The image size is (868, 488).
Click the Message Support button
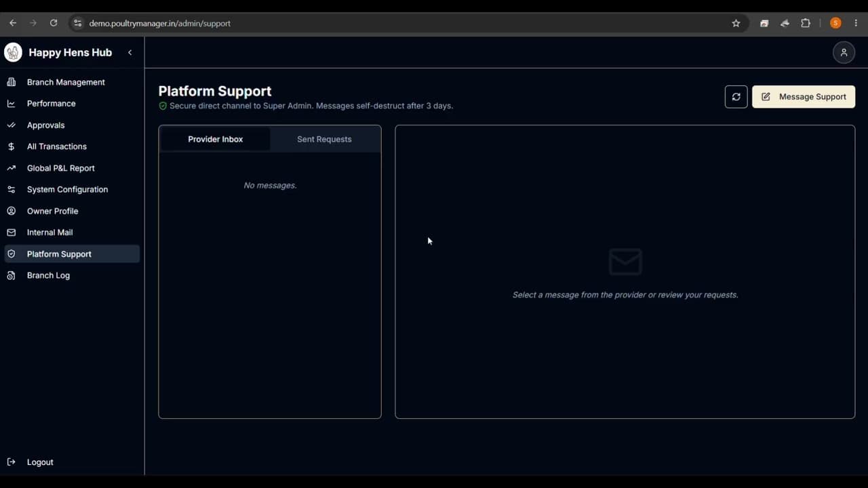click(x=804, y=97)
